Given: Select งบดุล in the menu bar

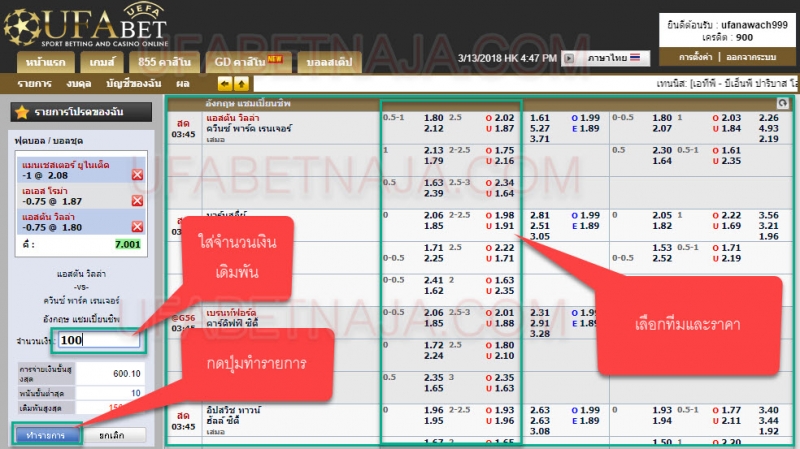Looking at the screenshot, I should [79, 84].
